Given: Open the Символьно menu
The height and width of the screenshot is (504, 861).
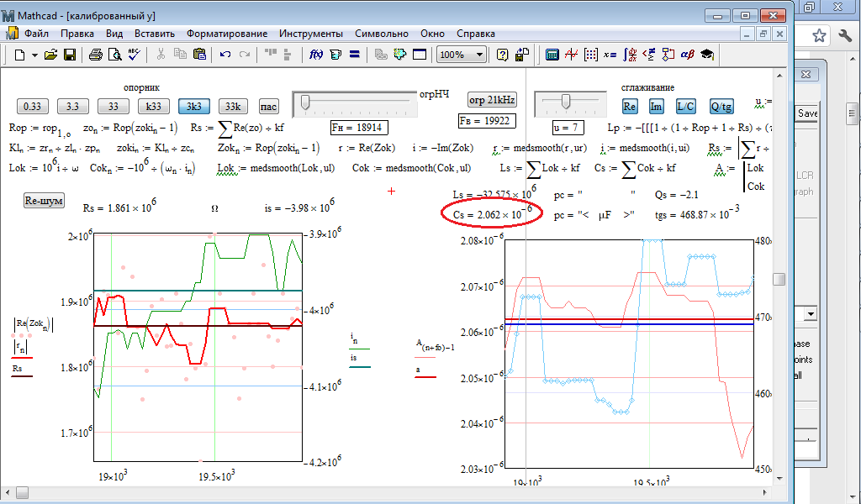Looking at the screenshot, I should (383, 34).
